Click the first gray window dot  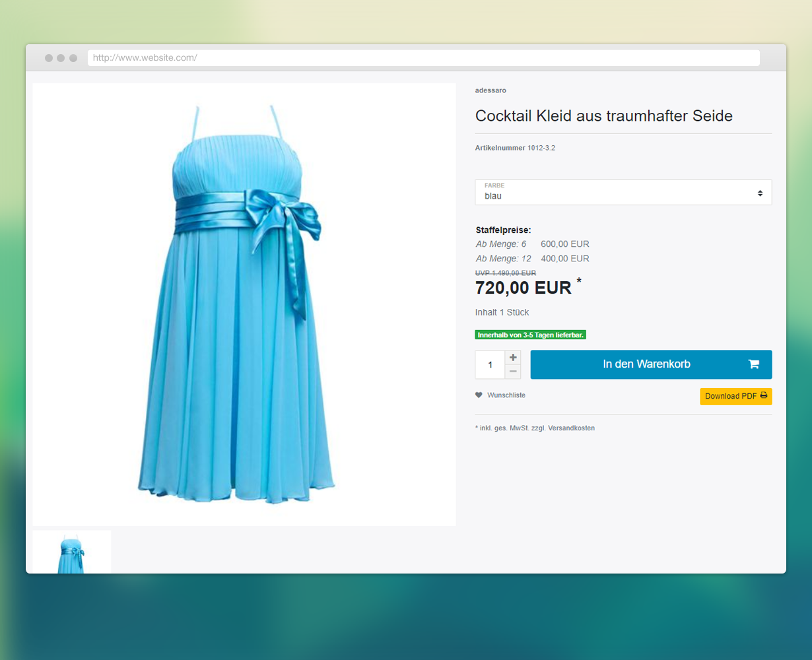49,58
